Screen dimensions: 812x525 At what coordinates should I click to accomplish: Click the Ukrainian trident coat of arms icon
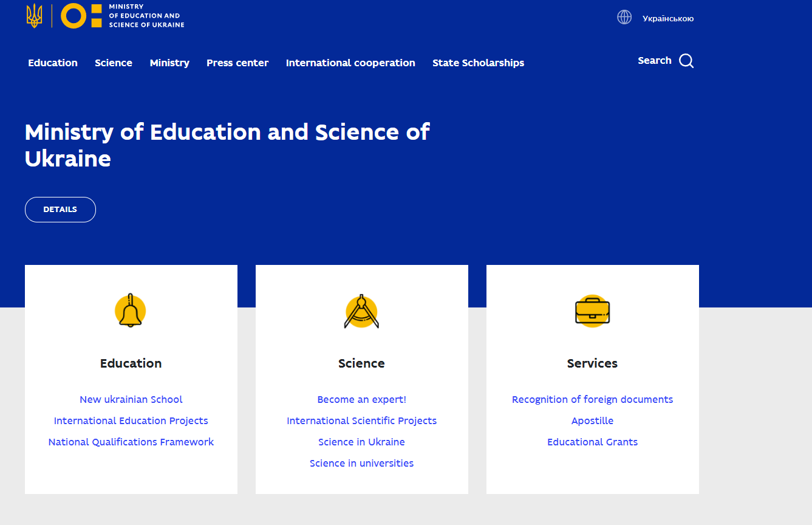pos(34,16)
